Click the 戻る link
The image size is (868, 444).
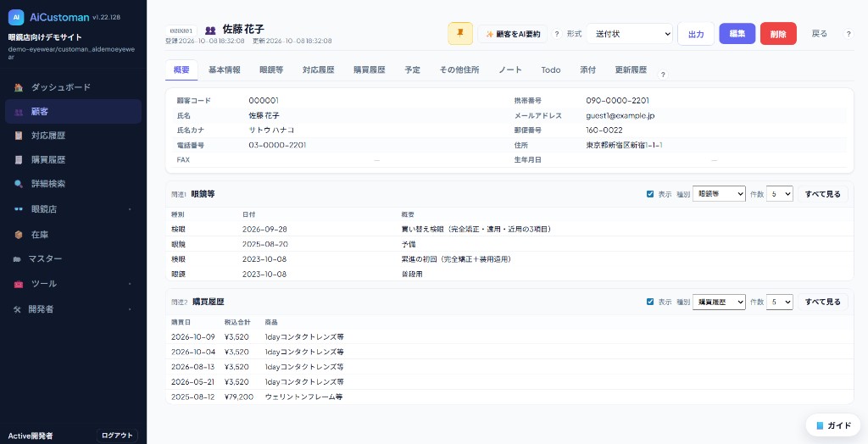820,34
